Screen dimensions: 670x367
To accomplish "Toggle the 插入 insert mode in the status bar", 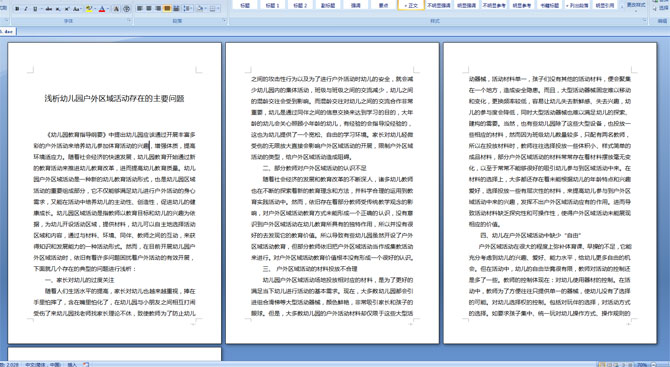I will pos(72,364).
